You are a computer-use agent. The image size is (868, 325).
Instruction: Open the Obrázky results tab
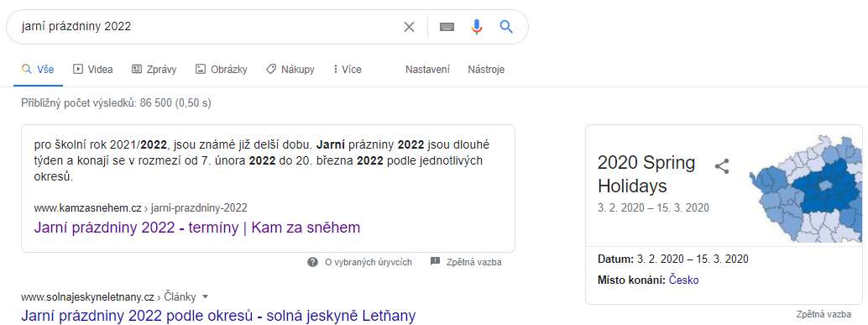click(x=222, y=69)
